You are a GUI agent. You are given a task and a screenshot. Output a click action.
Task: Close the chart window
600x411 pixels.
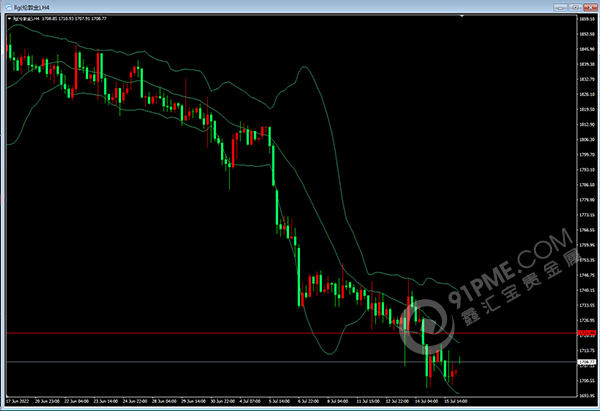[590, 7]
